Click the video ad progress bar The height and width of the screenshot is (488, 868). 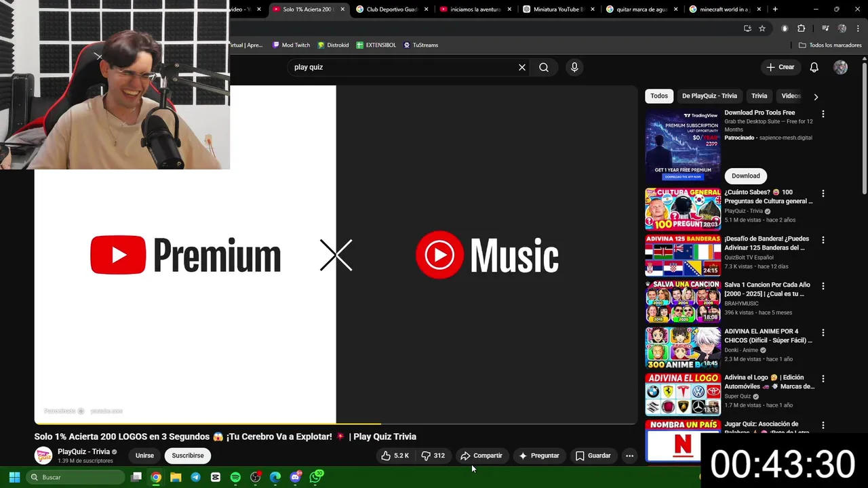(x=336, y=424)
